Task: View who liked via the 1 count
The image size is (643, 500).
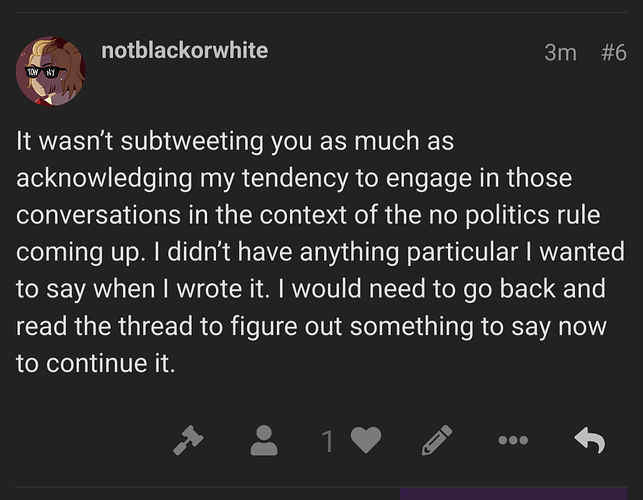Action: coord(328,441)
